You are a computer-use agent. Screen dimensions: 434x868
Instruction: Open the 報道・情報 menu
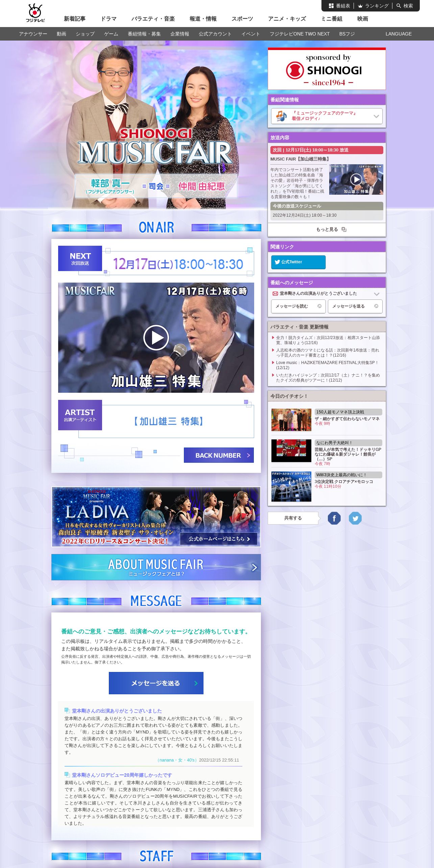203,19
